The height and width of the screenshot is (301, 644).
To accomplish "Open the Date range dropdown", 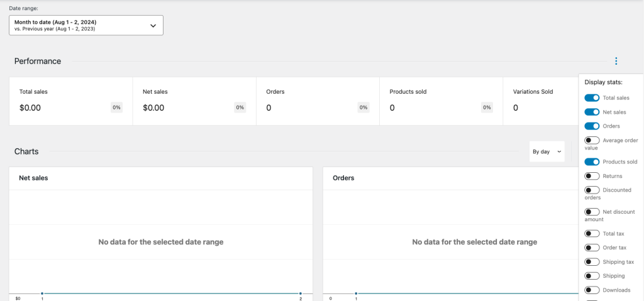I will pyautogui.click(x=86, y=25).
